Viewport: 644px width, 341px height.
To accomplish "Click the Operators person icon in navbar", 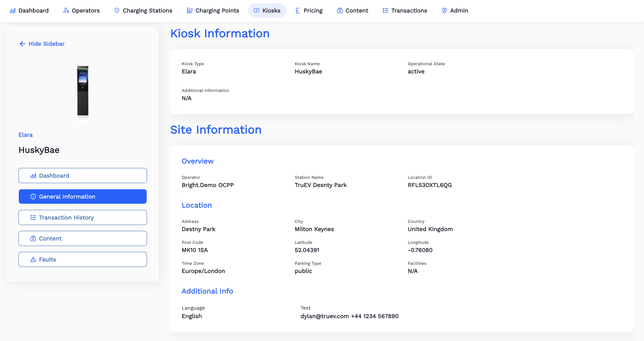I will (x=66, y=10).
